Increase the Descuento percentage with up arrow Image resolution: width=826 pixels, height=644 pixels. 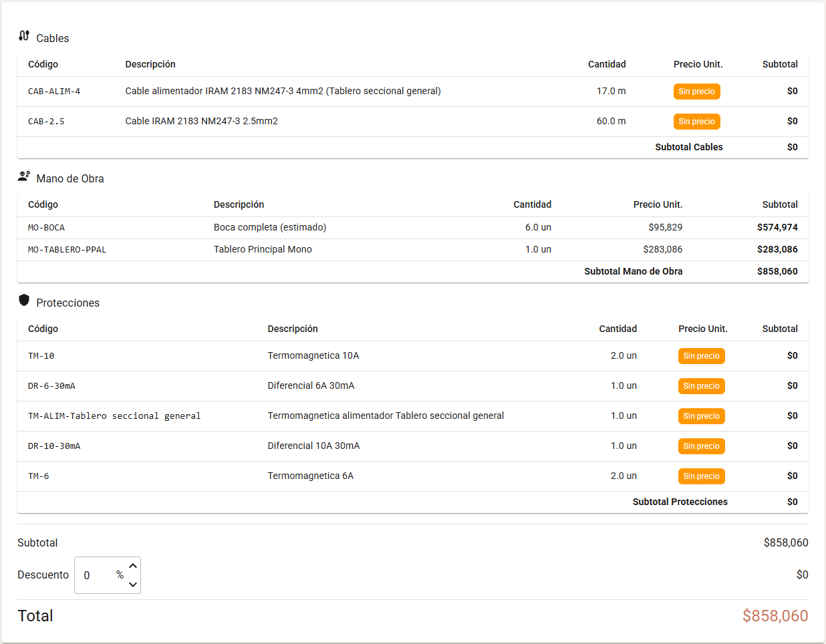pyautogui.click(x=133, y=566)
